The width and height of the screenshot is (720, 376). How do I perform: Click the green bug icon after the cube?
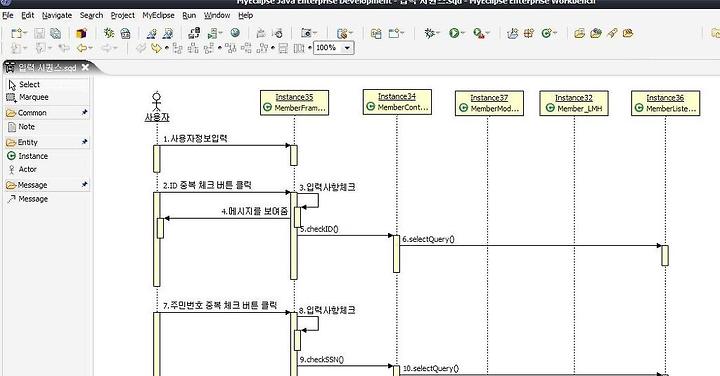pyautogui.click(x=109, y=33)
